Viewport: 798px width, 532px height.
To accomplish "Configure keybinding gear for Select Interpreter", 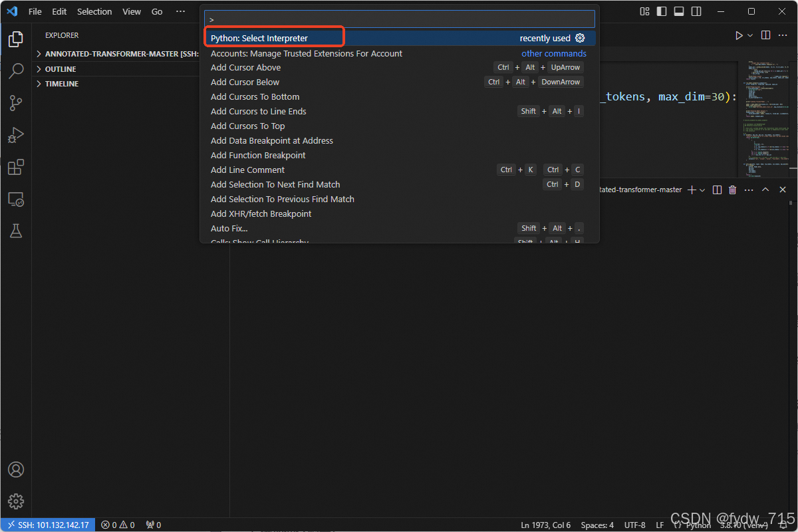I will tap(580, 38).
